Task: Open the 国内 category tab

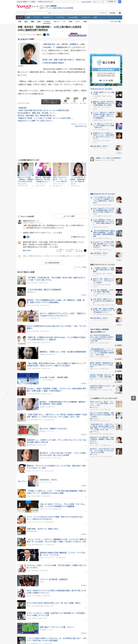Action: click(x=26, y=21)
